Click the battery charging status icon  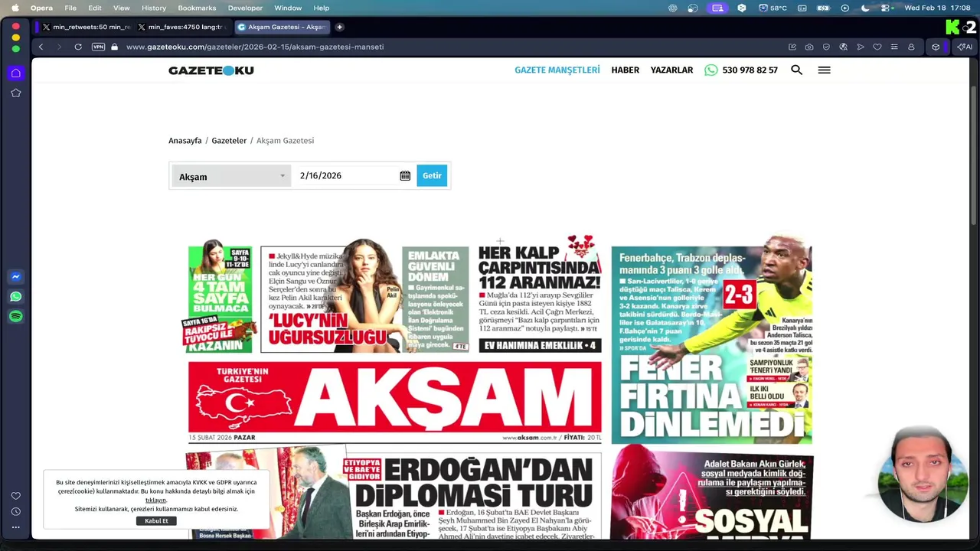pyautogui.click(x=824, y=8)
